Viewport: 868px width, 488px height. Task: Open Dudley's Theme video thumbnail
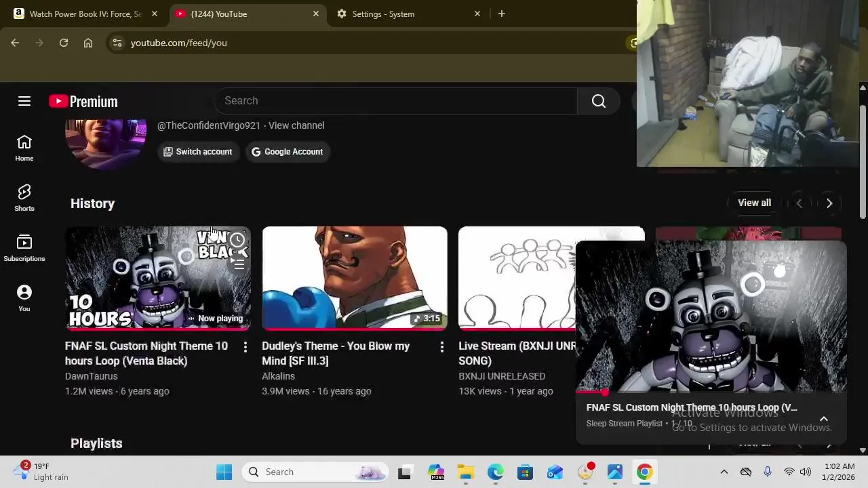click(355, 279)
